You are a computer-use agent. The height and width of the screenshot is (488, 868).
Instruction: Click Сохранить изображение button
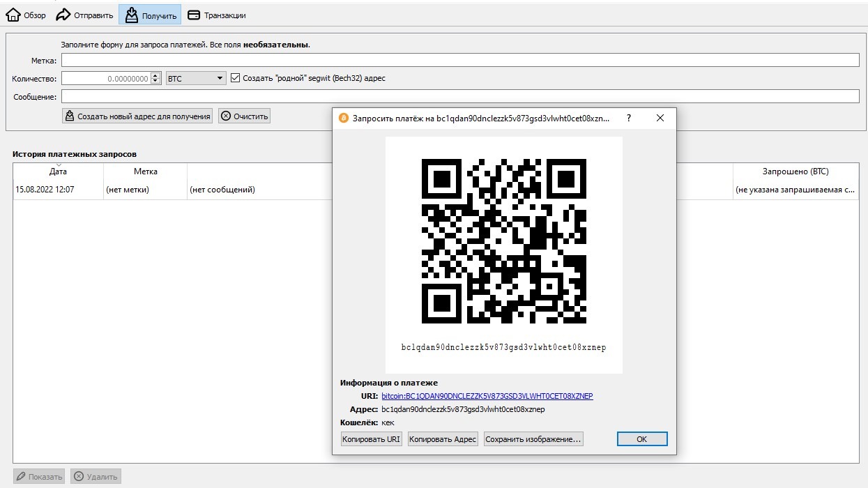(x=533, y=439)
